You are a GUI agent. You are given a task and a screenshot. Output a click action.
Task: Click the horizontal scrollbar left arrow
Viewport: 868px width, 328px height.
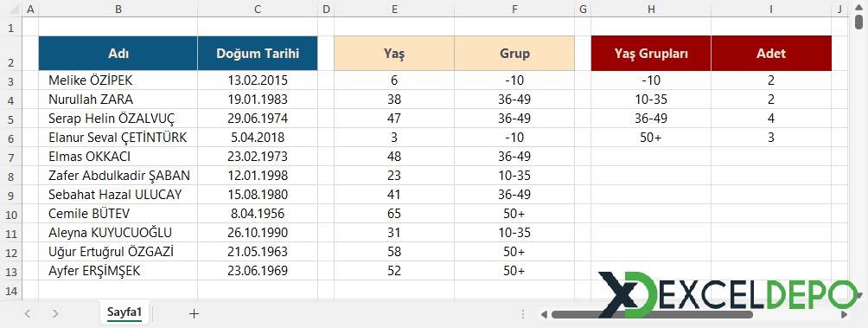pos(544,315)
